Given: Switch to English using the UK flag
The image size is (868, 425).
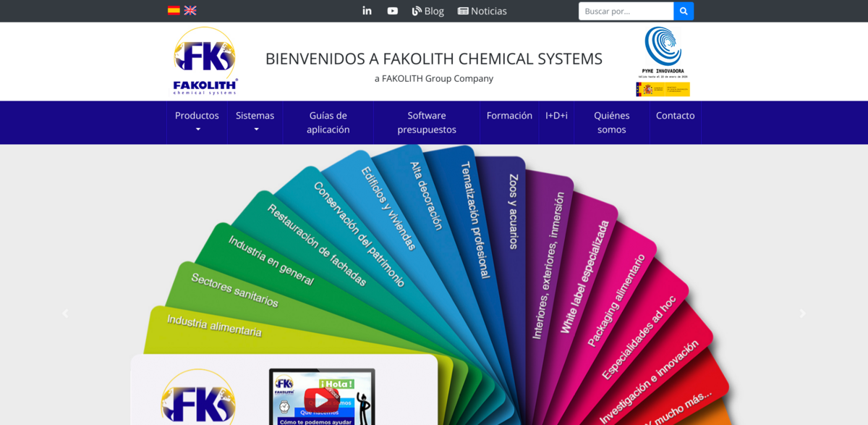Looking at the screenshot, I should 190,10.
